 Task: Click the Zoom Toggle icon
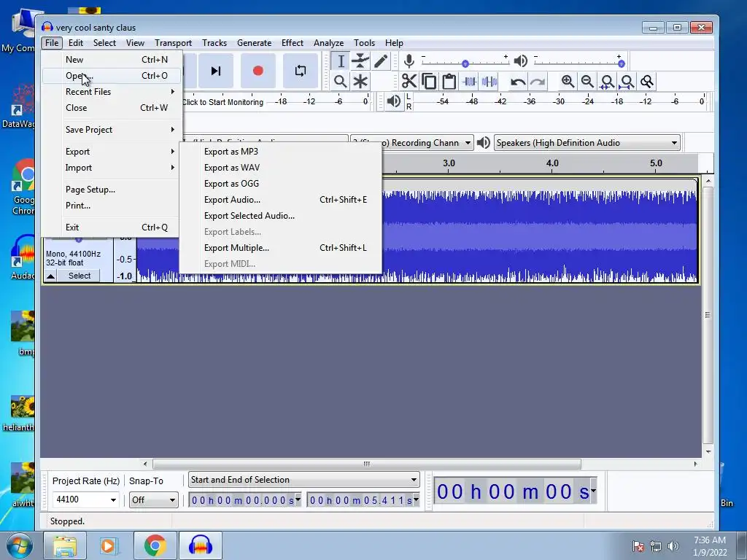coord(647,82)
